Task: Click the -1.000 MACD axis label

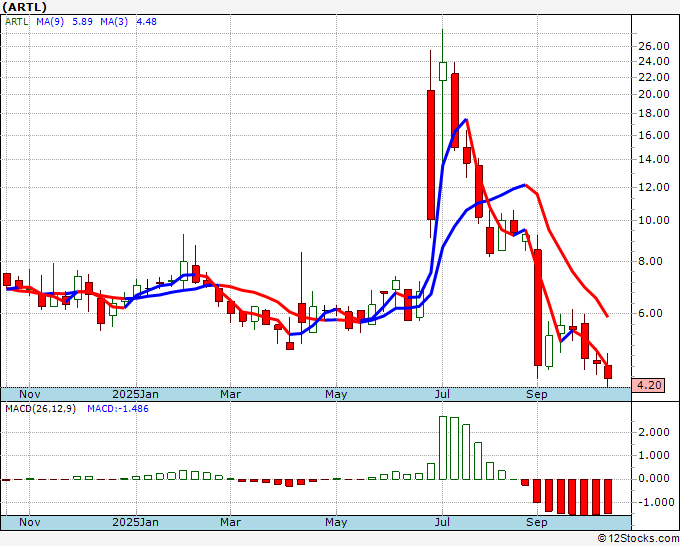Action: pos(651,502)
